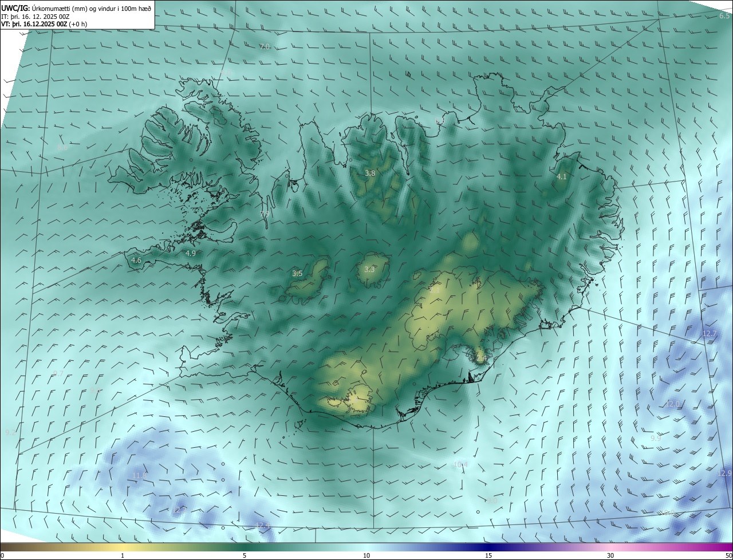Click the 10.4 value label on map

460,464
